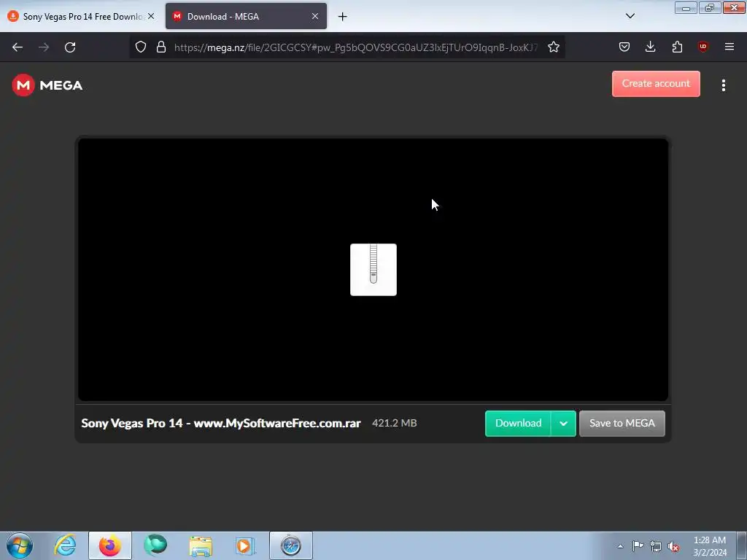Image resolution: width=747 pixels, height=560 pixels.
Task: Go back using the browser back arrow
Action: pos(18,47)
